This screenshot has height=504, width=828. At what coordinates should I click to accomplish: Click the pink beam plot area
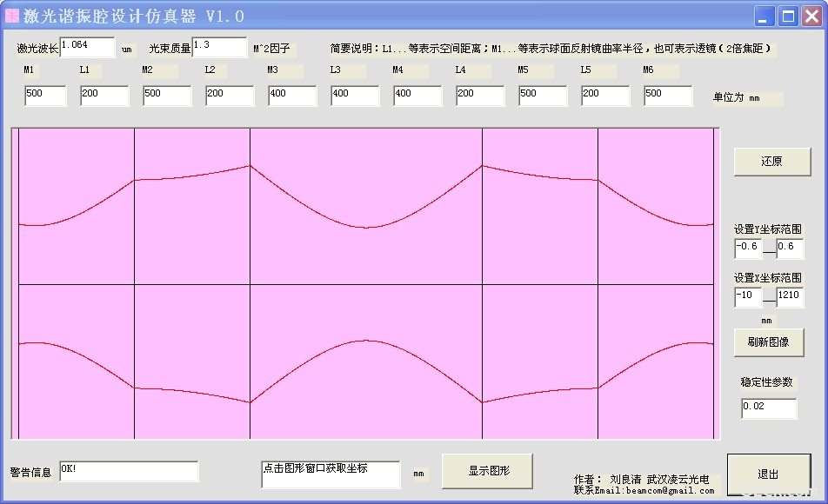pyautogui.click(x=365, y=283)
